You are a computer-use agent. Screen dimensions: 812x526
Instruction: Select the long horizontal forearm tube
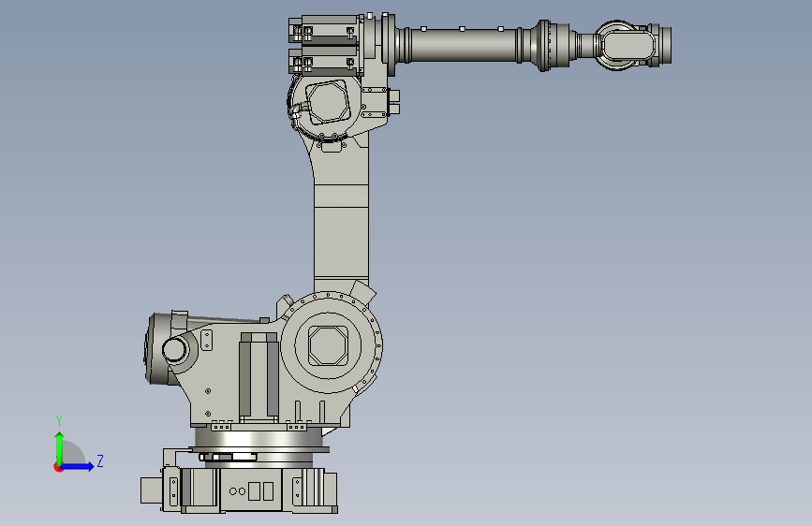coord(464,46)
